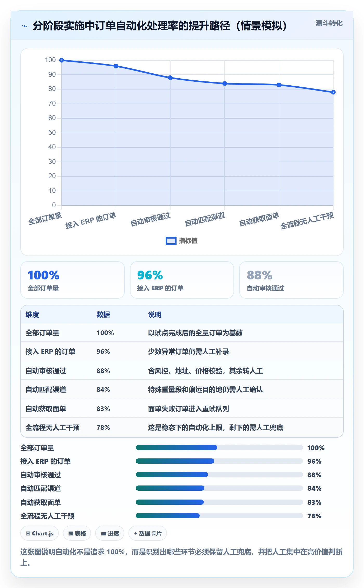The image size is (364, 588).
Task: Select the 96% cell in the table
Action: [x=103, y=352]
